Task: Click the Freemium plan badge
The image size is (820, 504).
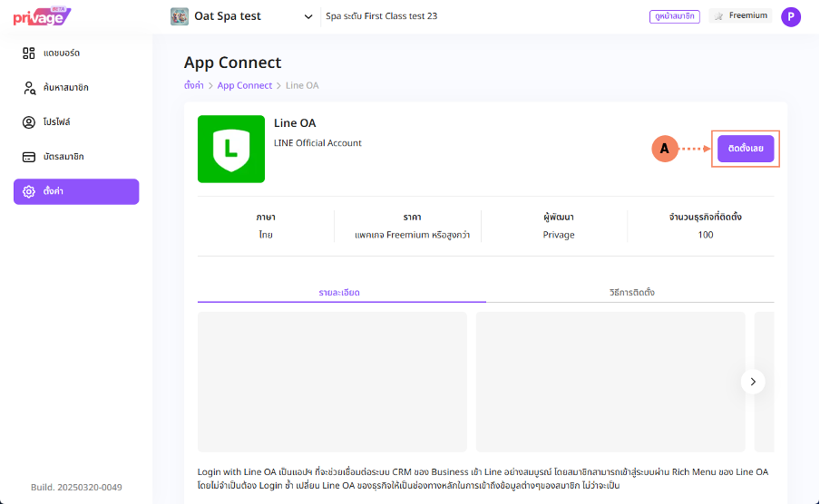Action: (x=740, y=16)
